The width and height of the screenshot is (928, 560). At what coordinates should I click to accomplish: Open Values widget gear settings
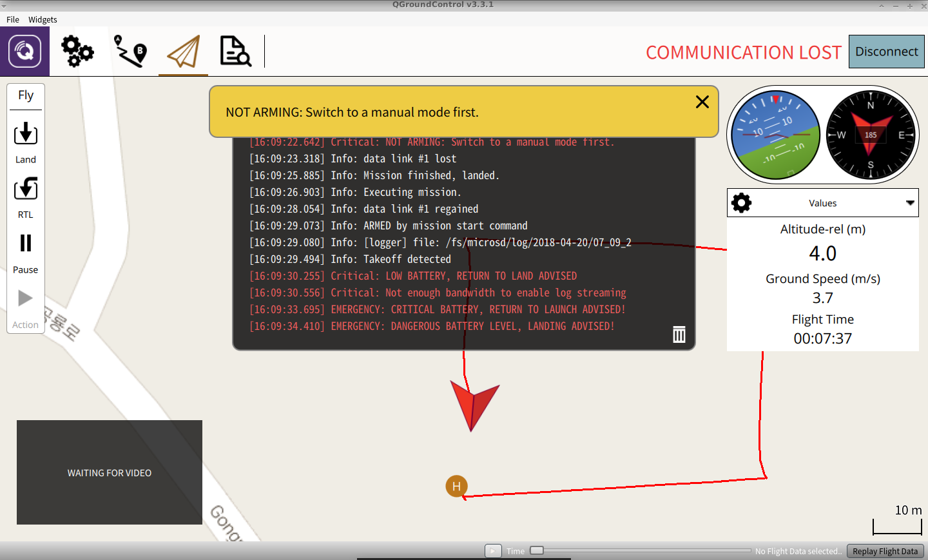(x=742, y=203)
